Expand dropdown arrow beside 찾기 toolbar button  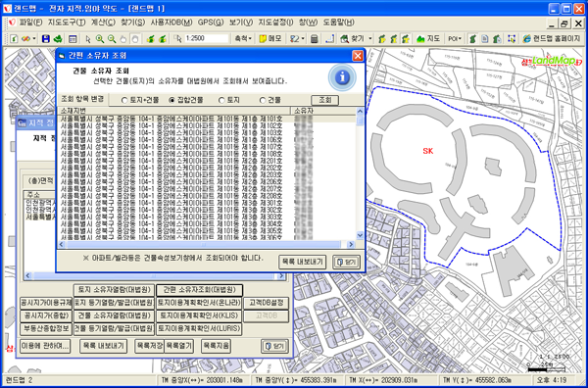point(370,38)
